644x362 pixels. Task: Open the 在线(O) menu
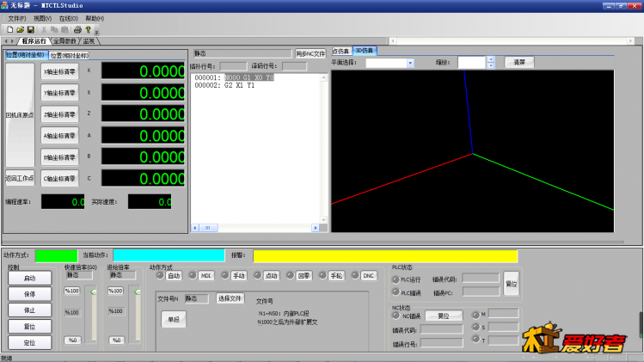(68, 19)
